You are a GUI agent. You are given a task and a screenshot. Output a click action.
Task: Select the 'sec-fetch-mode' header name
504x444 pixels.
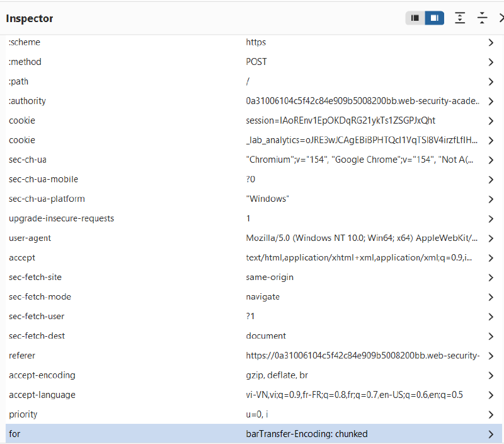(x=40, y=296)
